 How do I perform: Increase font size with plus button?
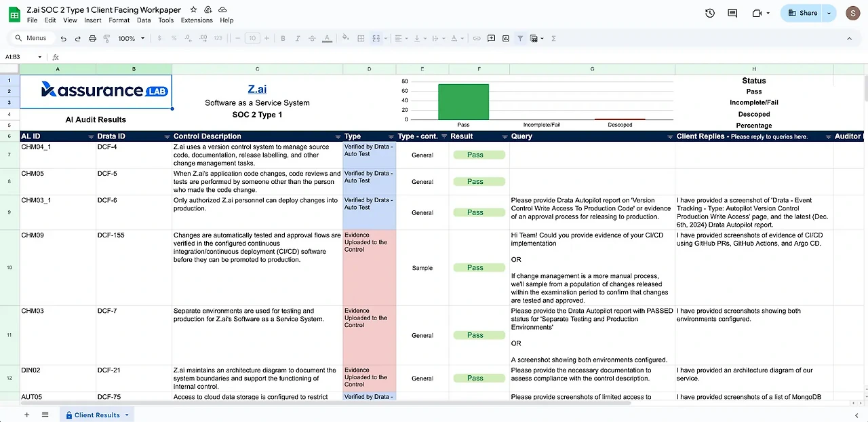coord(267,39)
